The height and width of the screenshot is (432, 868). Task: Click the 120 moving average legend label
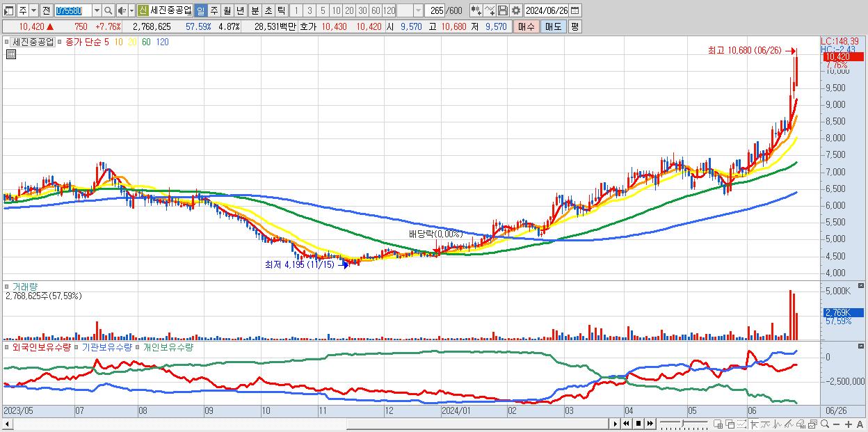tap(162, 42)
